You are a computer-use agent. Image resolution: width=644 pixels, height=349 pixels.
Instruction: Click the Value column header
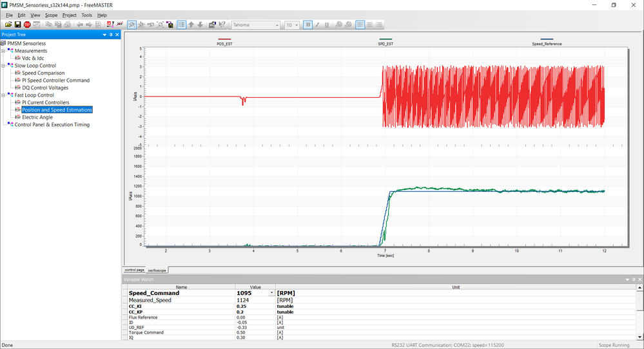[x=255, y=287]
